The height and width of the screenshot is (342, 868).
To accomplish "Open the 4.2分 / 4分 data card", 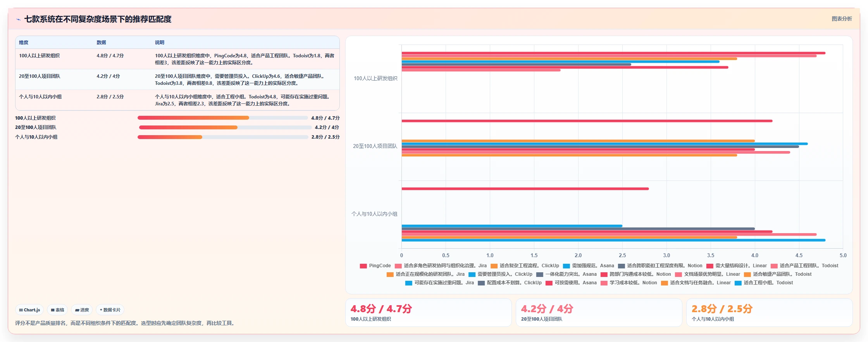I will [x=599, y=313].
